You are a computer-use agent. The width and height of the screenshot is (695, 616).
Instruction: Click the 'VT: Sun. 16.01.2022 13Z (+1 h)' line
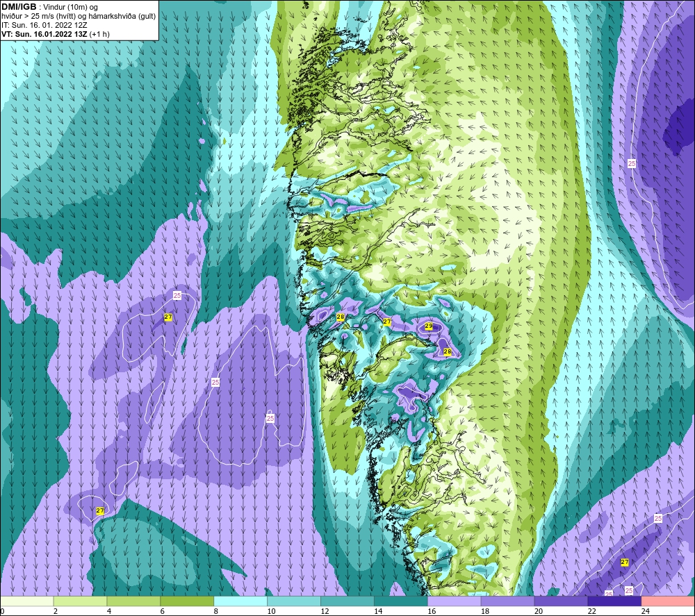coord(56,34)
